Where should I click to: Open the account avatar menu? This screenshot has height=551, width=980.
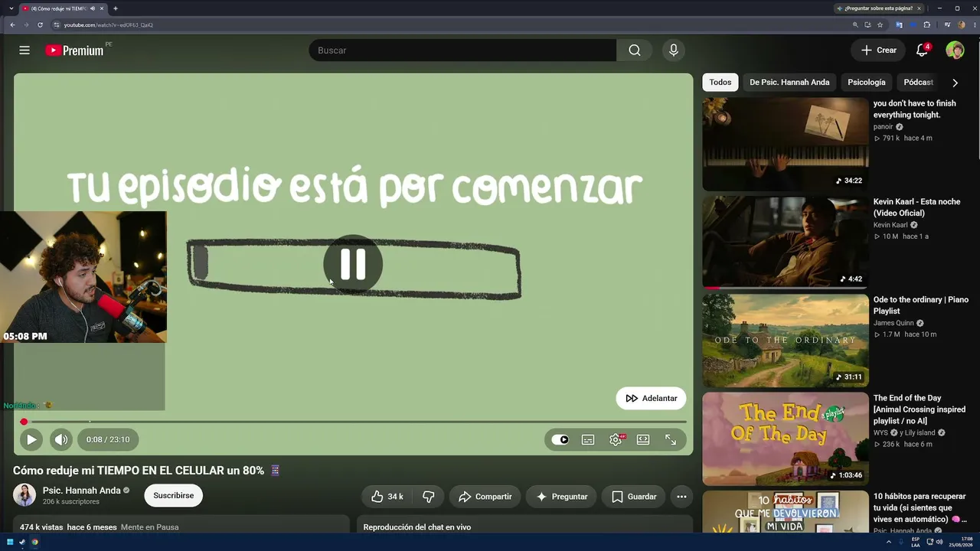point(955,51)
